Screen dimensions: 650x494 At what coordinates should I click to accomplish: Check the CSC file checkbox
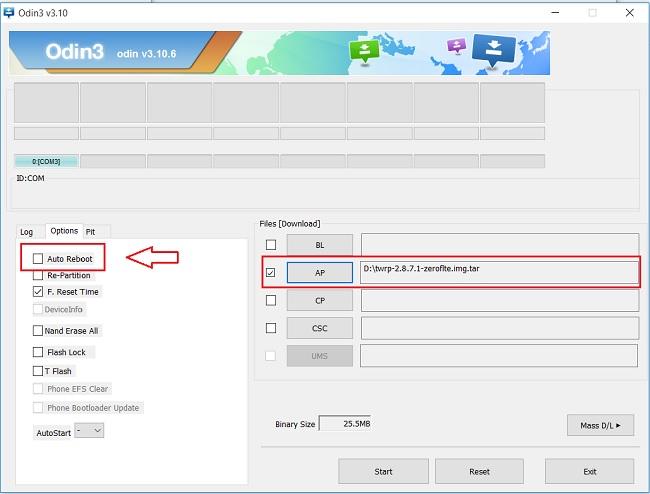click(x=270, y=328)
